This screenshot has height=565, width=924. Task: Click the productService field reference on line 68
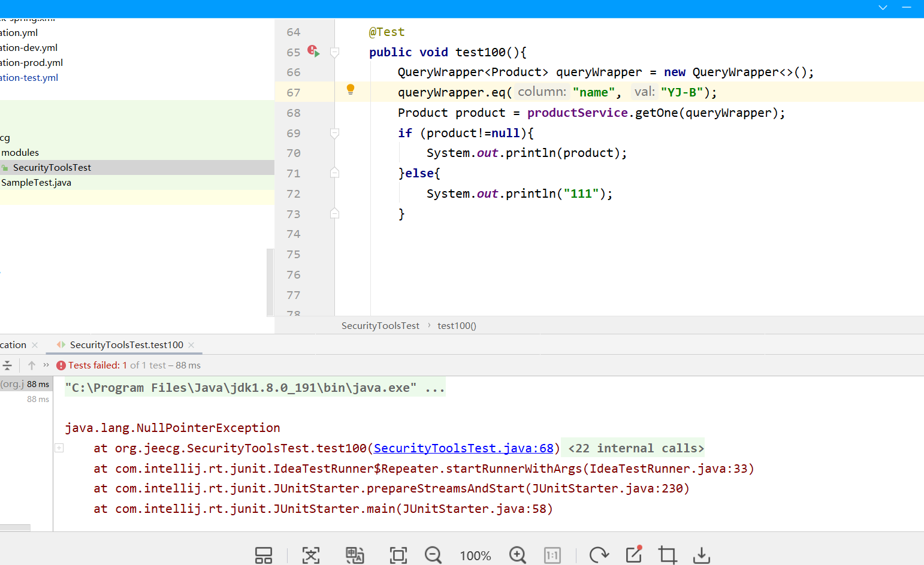[x=578, y=113]
